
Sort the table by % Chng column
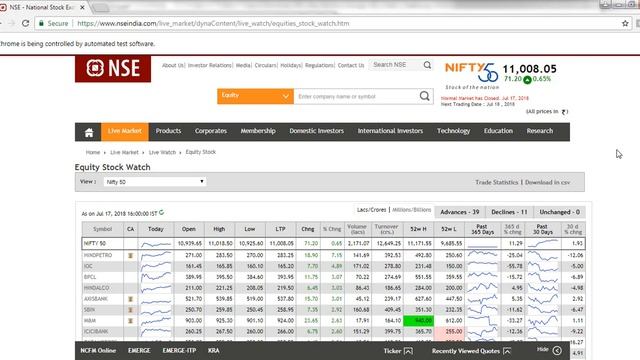tap(332, 229)
